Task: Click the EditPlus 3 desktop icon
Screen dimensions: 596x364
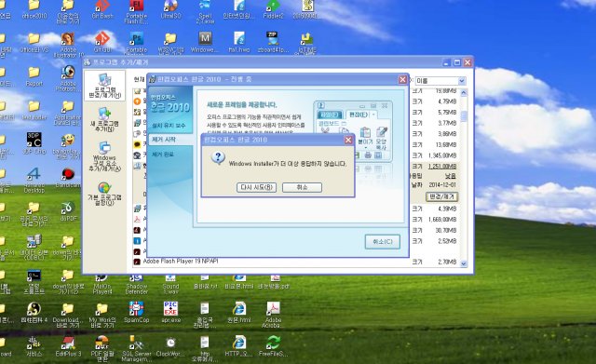Action: click(68, 346)
